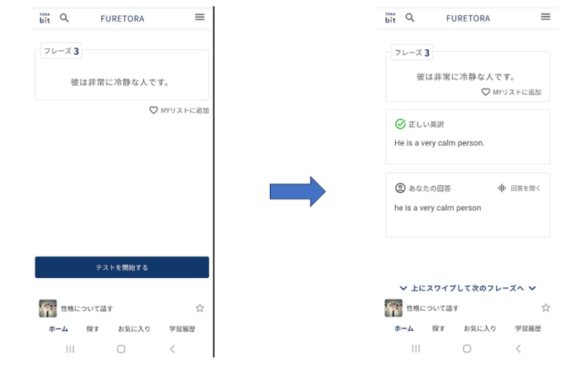588x381 pixels.
Task: Tap Android back button on left phone
Action: pos(172,349)
